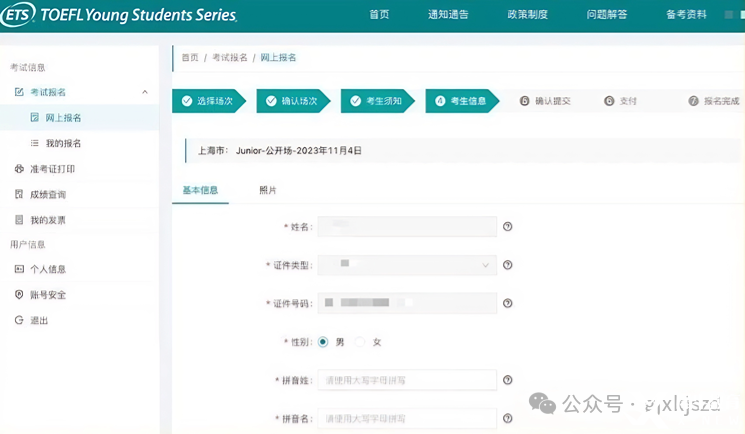
Task: Click the 确认场次 step
Action: (294, 101)
